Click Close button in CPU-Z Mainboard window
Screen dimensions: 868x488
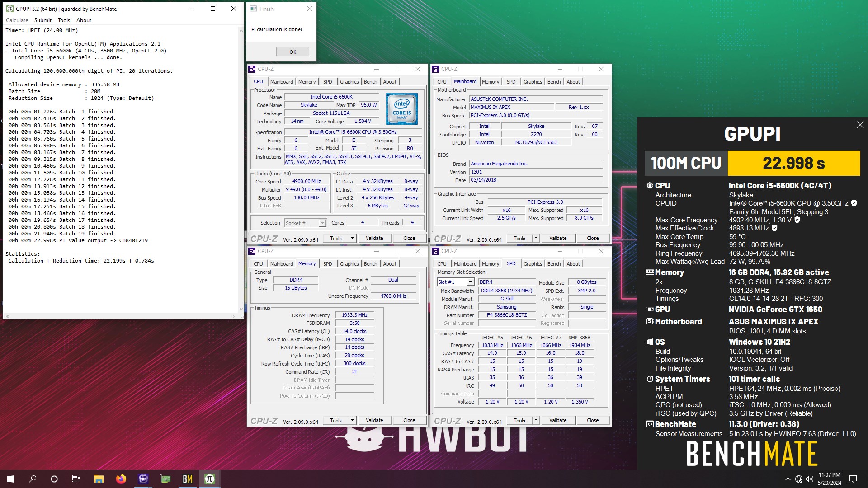point(593,238)
